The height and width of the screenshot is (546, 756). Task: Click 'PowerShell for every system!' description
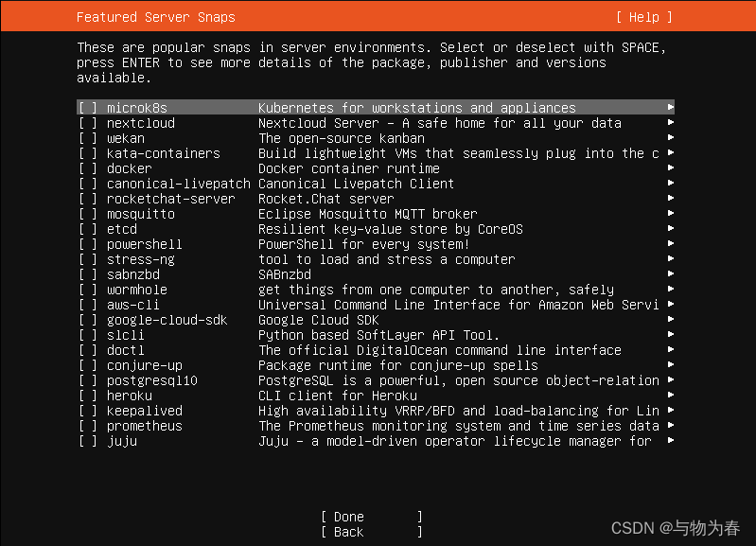pyautogui.click(x=364, y=244)
